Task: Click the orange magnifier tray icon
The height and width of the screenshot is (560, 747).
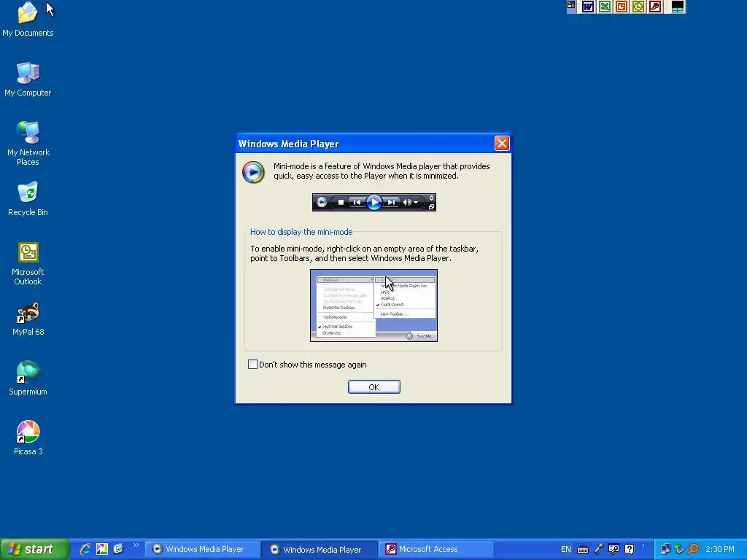Action: pos(693,550)
